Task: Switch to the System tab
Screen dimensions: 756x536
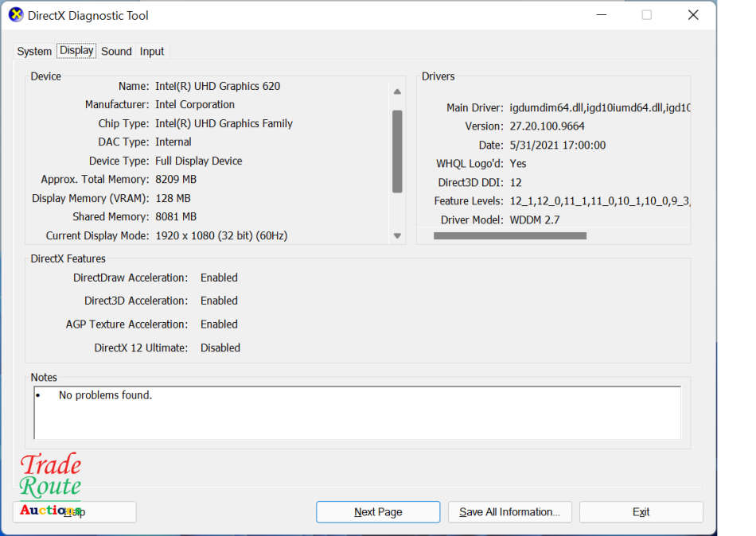Action: (34, 51)
